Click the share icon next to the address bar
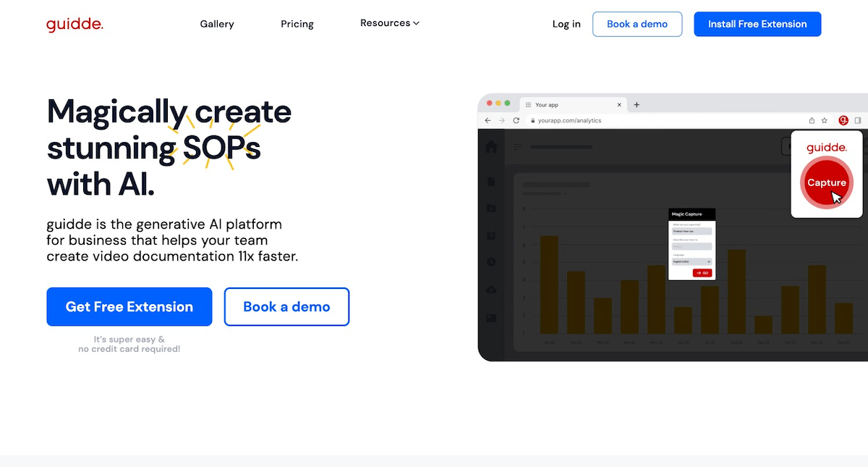Viewport: 868px width, 467px height. [812, 120]
